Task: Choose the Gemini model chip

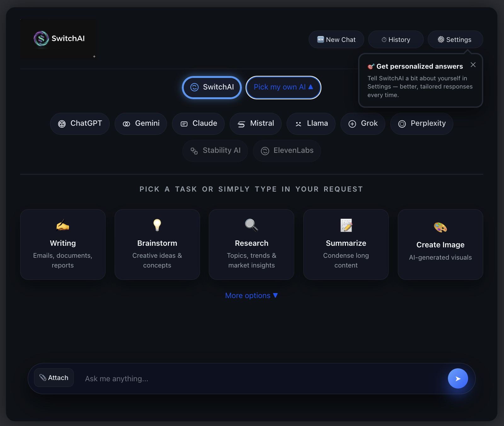Action: tap(141, 124)
